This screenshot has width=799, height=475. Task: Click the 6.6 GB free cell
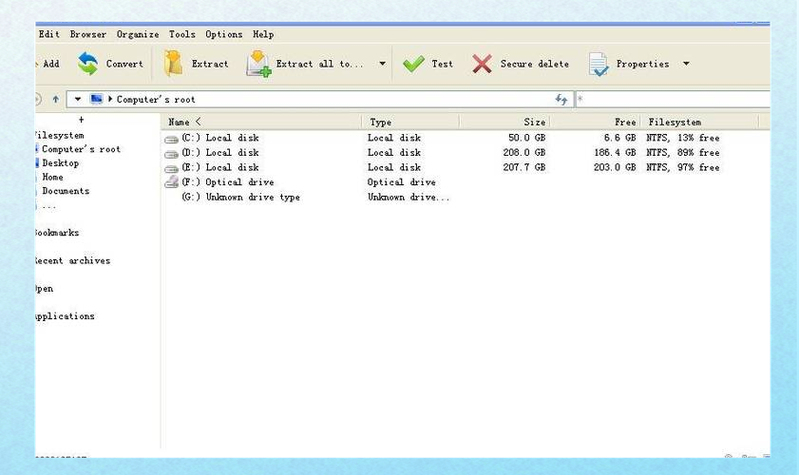coord(620,138)
